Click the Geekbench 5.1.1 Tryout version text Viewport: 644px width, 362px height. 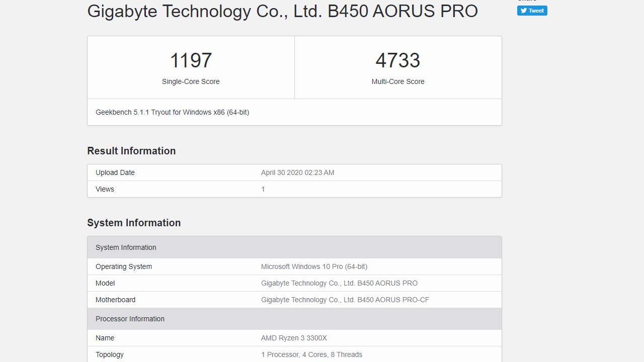[173, 112]
